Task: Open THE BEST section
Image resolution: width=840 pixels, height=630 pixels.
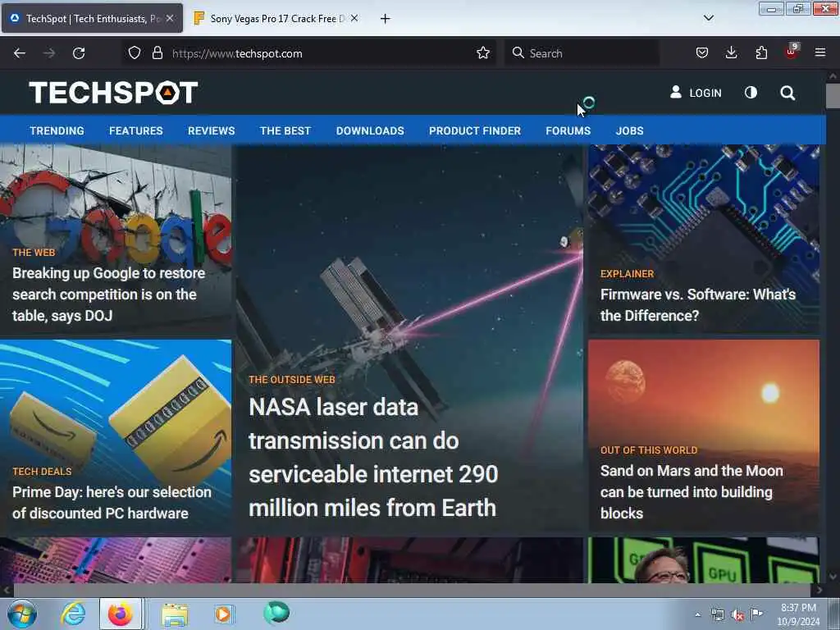Action: [285, 130]
